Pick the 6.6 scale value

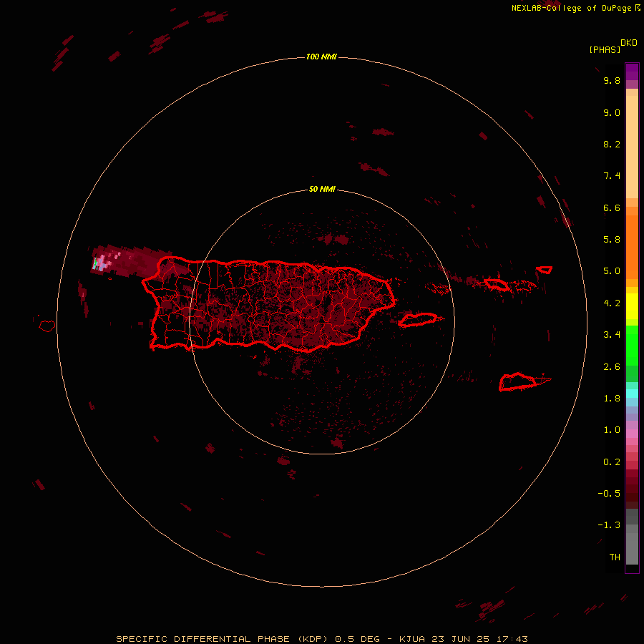point(612,208)
